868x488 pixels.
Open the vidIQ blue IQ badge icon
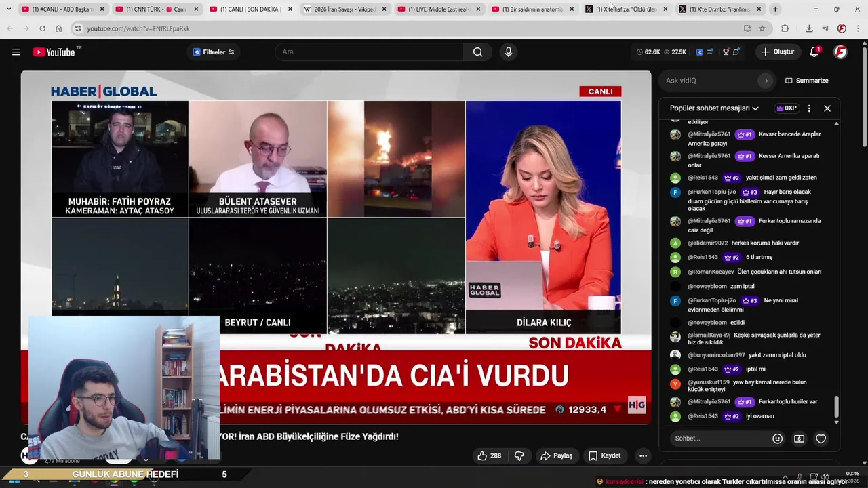[x=699, y=52]
